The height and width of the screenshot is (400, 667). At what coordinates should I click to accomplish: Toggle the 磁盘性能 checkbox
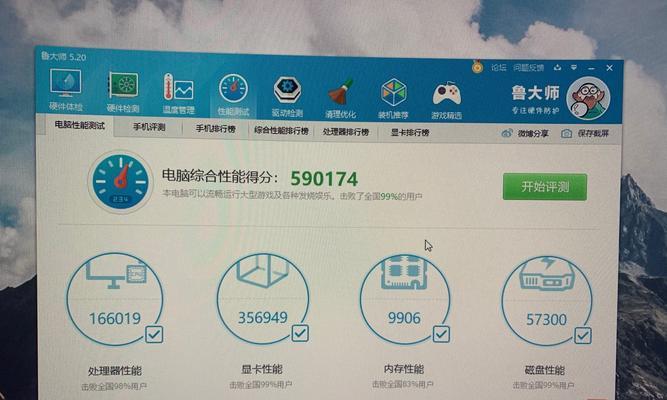coord(583,335)
